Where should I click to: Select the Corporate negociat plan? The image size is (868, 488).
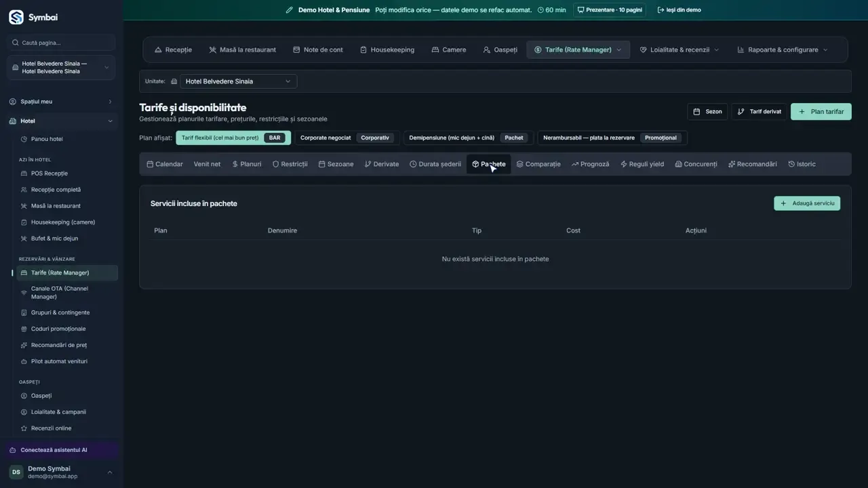[347, 138]
